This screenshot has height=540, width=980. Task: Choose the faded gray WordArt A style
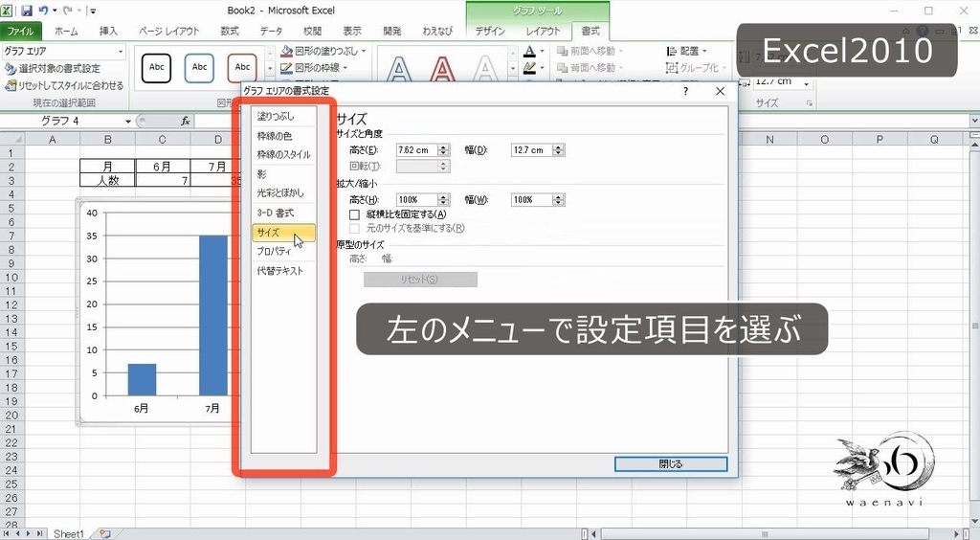485,69
